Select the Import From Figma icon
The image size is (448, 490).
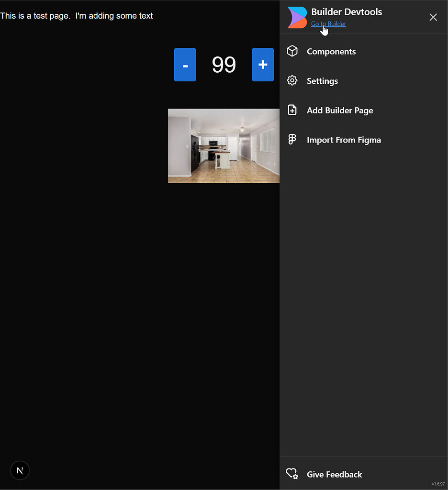[x=292, y=139]
